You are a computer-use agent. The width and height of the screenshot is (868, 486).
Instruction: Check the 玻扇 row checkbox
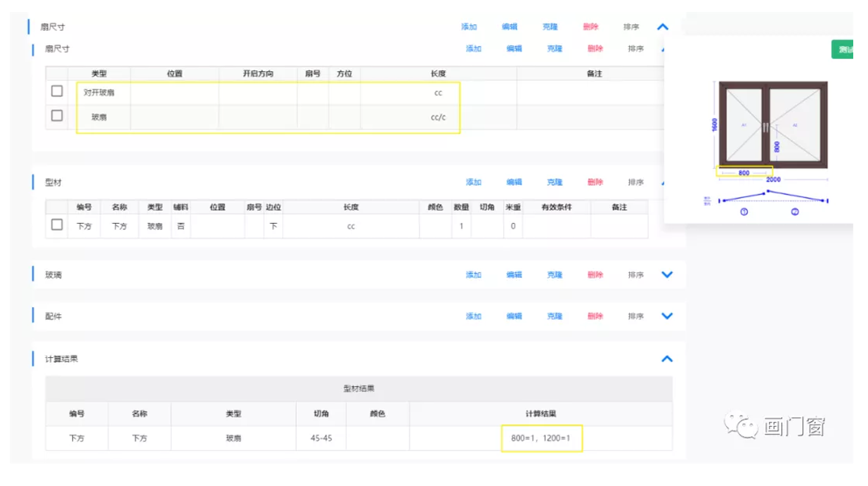coord(58,116)
